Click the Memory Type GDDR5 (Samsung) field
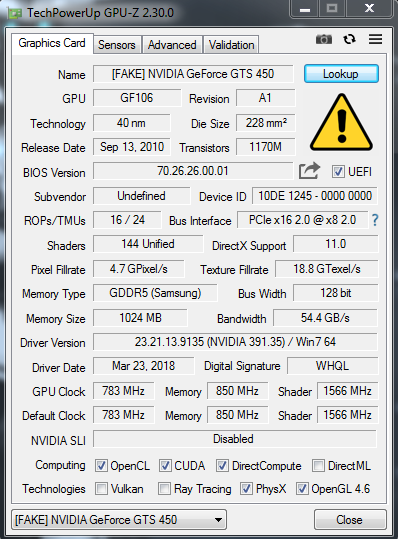 point(155,293)
